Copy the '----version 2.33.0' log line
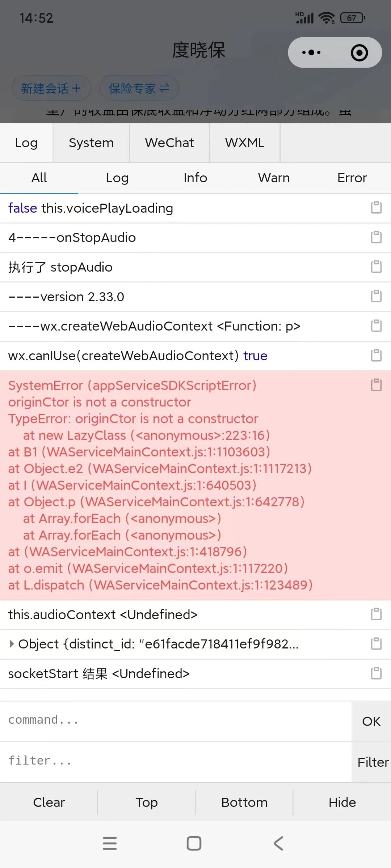Viewport: 391px width, 868px height. [376, 296]
